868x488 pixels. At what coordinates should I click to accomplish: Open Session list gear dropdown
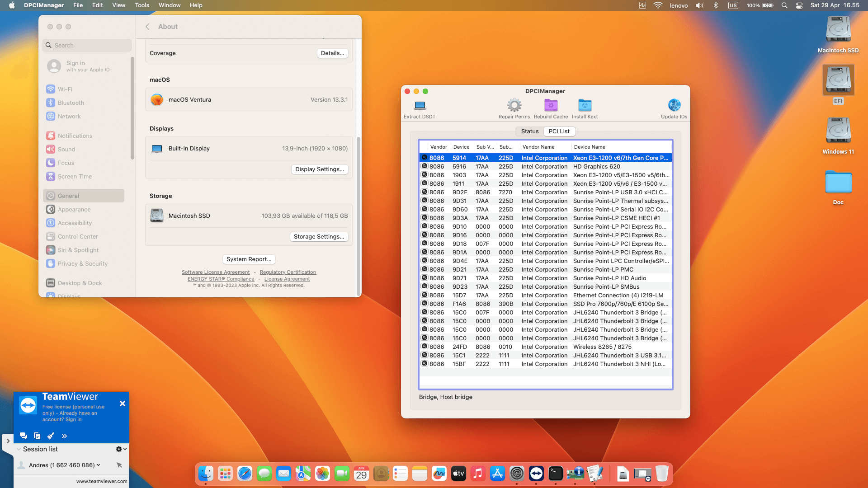point(121,449)
